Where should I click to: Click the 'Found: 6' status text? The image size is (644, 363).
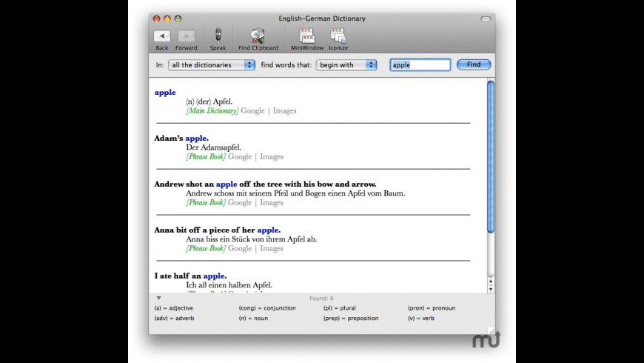pyautogui.click(x=321, y=299)
